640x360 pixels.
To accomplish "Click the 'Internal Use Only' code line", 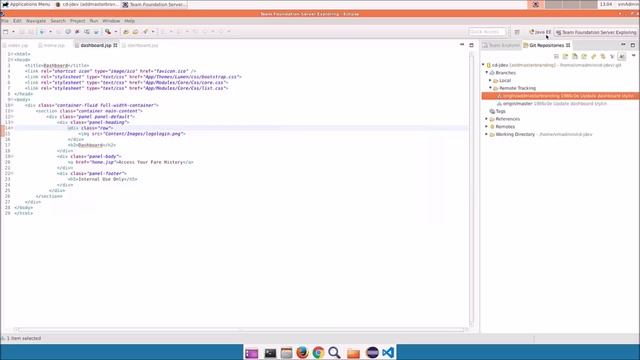I will (x=102, y=179).
